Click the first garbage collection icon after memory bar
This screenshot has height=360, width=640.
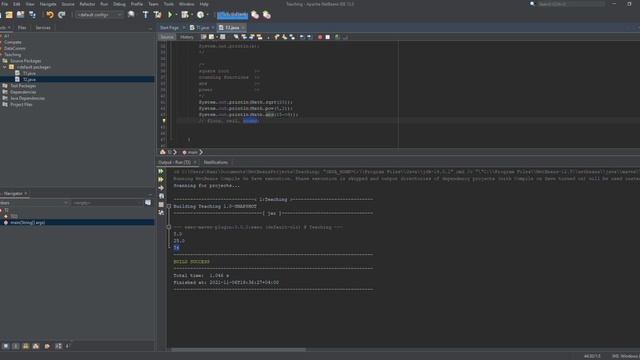255,15
